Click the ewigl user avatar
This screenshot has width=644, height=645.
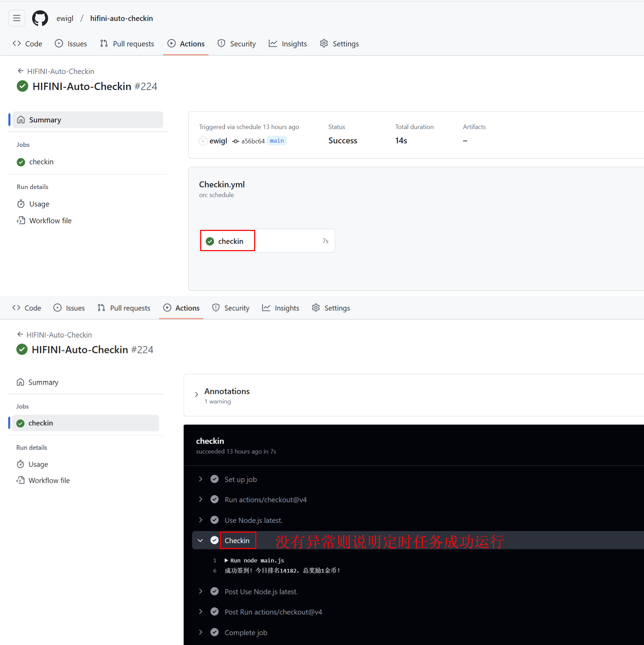click(203, 141)
